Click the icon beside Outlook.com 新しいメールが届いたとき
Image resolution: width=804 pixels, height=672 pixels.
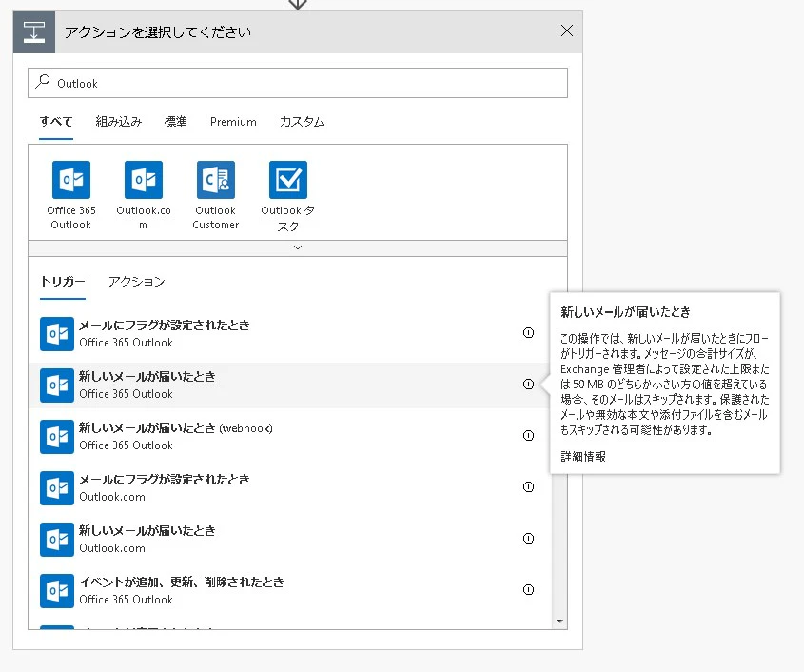coord(57,539)
